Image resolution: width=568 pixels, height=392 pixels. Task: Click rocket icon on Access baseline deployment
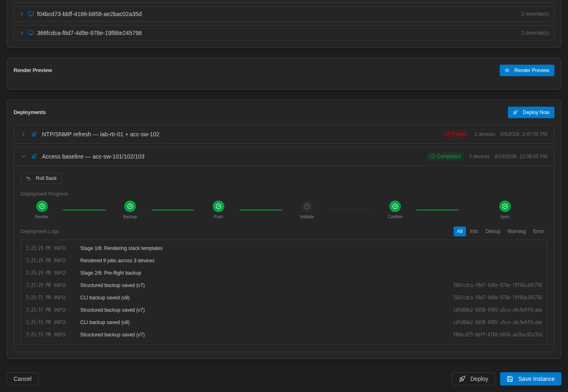(x=34, y=156)
